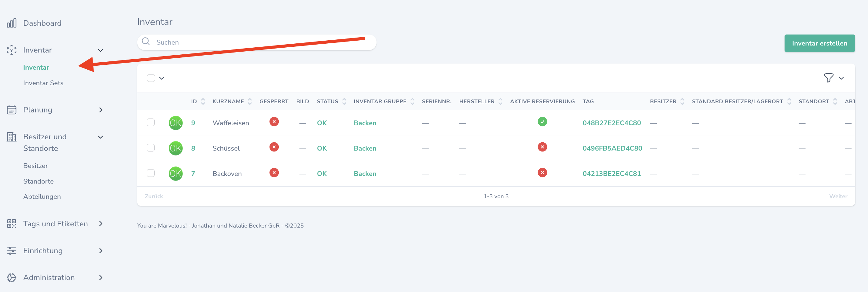The width and height of the screenshot is (868, 292).
Task: Click the Administration gear icon
Action: (11, 278)
